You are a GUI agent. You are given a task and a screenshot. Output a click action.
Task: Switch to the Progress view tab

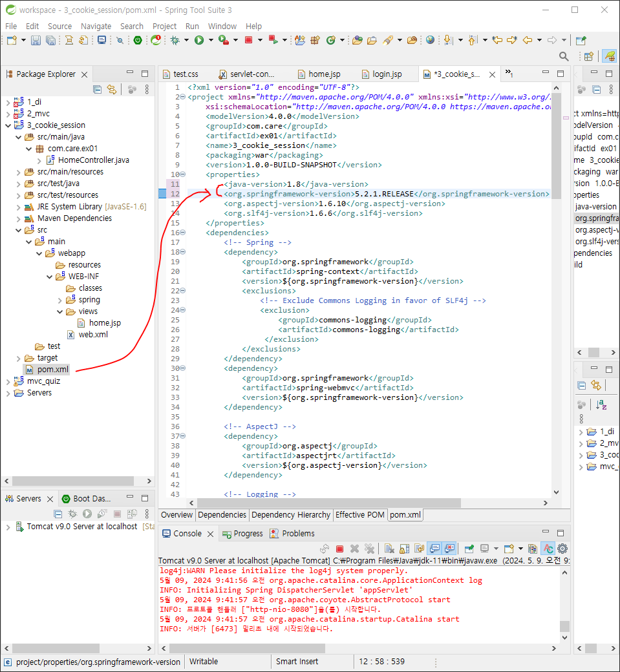(242, 534)
